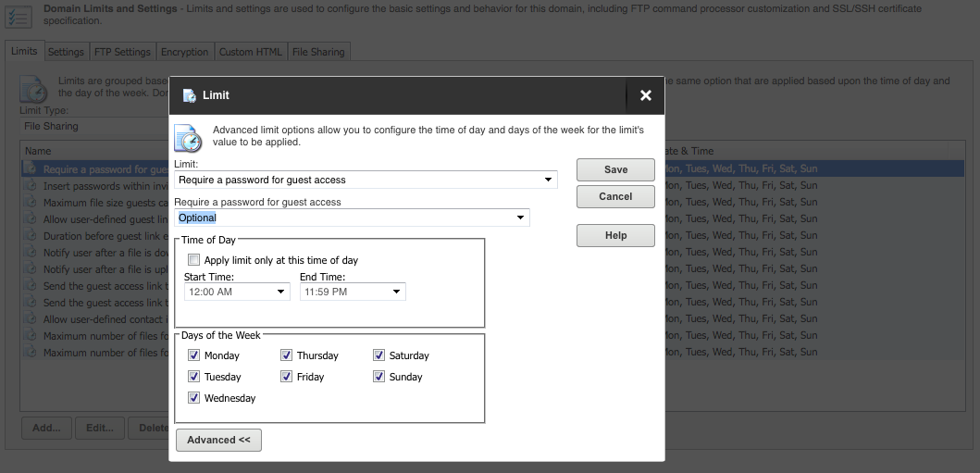Click icon beside Notify user after download row
980x473 pixels.
(x=30, y=253)
